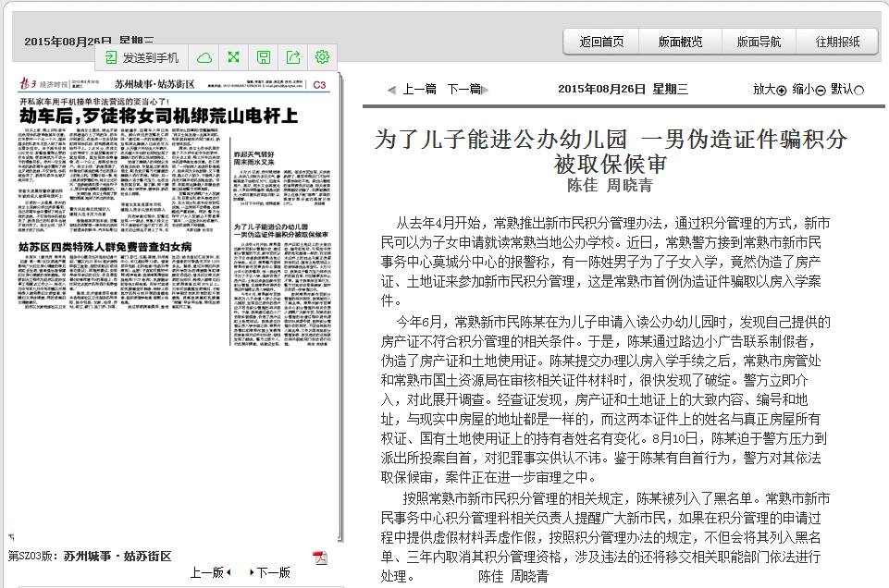Click the C3 page number in preview header
Image resolution: width=889 pixels, height=588 pixels.
click(320, 84)
